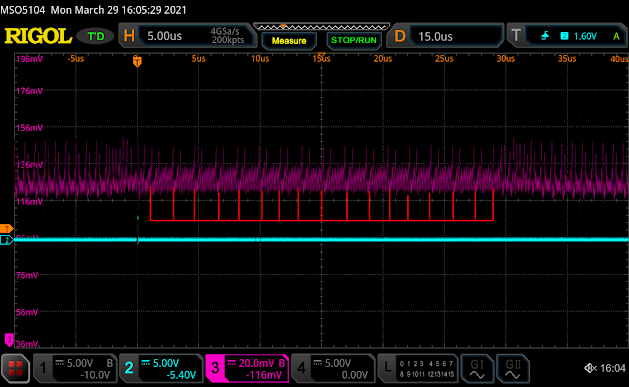Click the MSO5104 date and time header
This screenshot has height=387, width=629.
click(93, 10)
